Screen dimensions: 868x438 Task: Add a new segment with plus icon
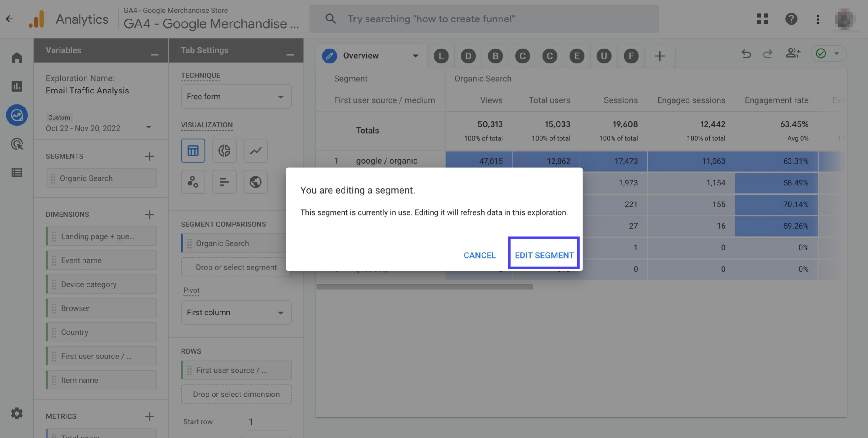(x=149, y=156)
